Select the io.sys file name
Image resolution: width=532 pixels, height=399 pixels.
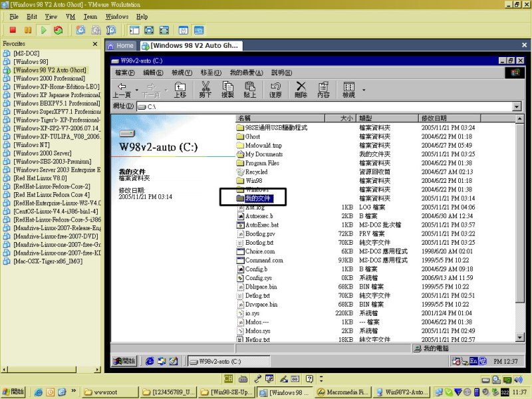point(252,313)
